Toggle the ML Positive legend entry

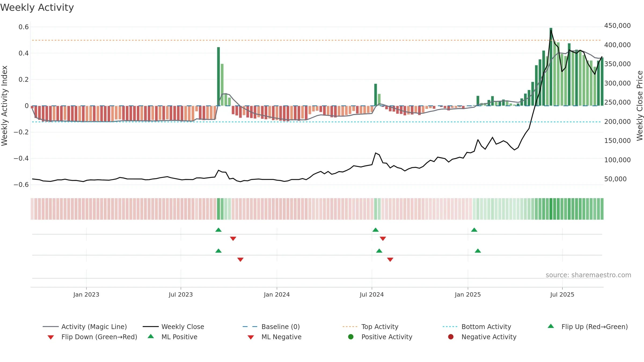click(x=173, y=337)
